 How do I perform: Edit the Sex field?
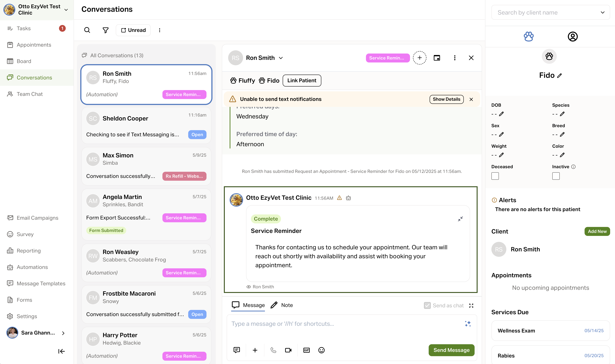501,134
